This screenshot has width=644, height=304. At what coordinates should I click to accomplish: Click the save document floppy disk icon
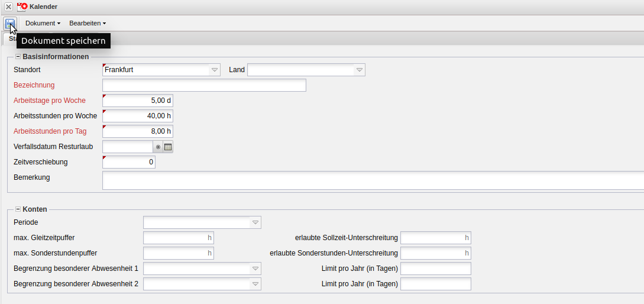[x=9, y=23]
